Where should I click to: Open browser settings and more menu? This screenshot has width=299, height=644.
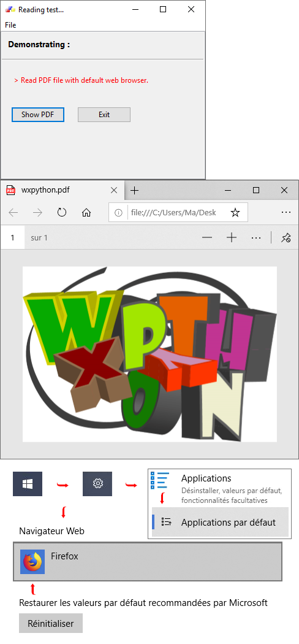tap(286, 212)
